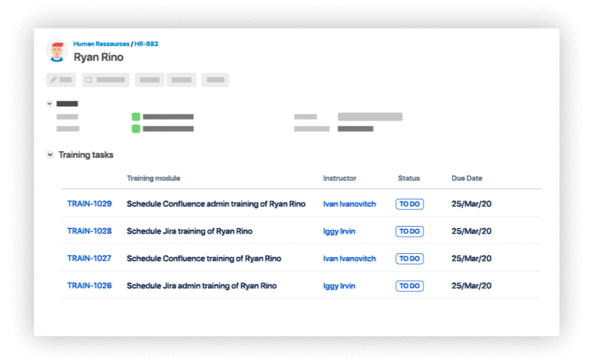Screen dimensions: 592x364
Task: Click the TO DO status of TRAIN-1028
Action: 410,231
